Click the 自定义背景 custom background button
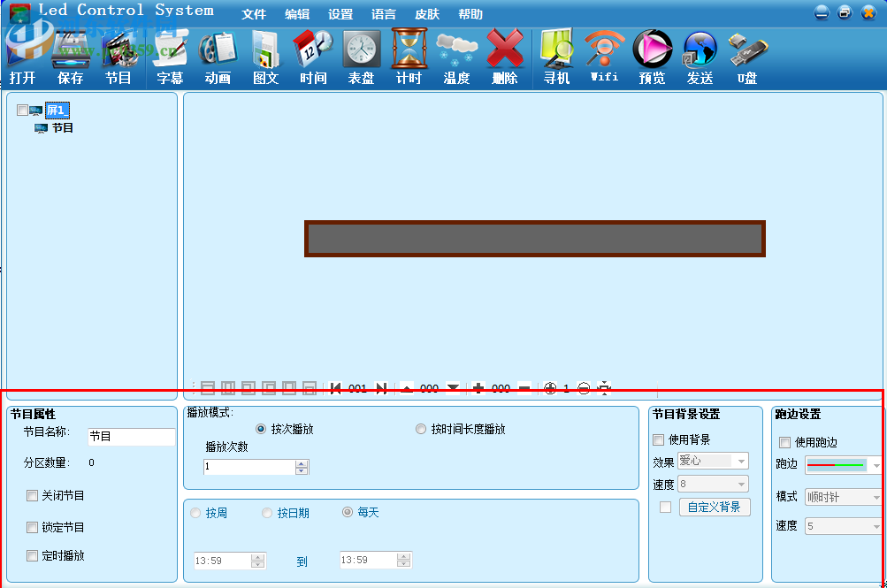 [714, 507]
